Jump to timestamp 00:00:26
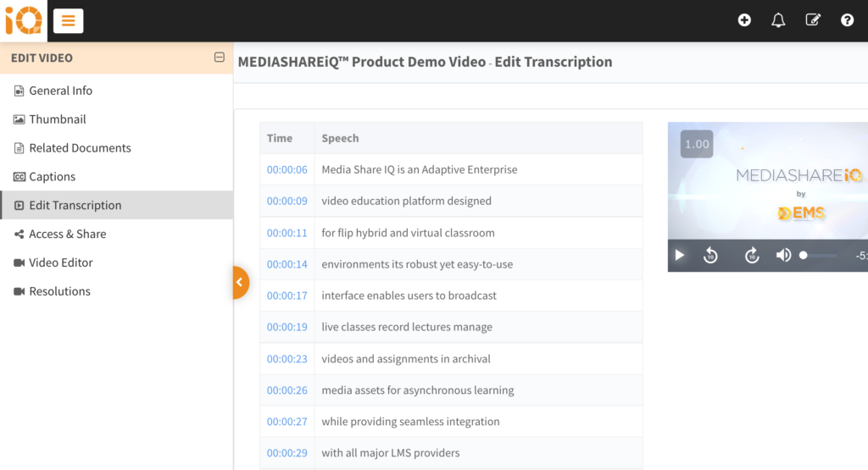 click(x=287, y=390)
